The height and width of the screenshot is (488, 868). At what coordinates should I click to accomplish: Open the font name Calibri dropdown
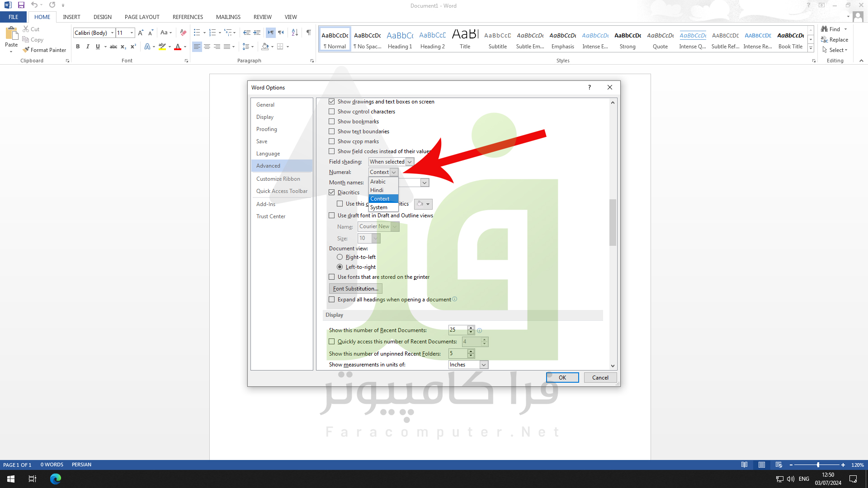click(x=113, y=33)
